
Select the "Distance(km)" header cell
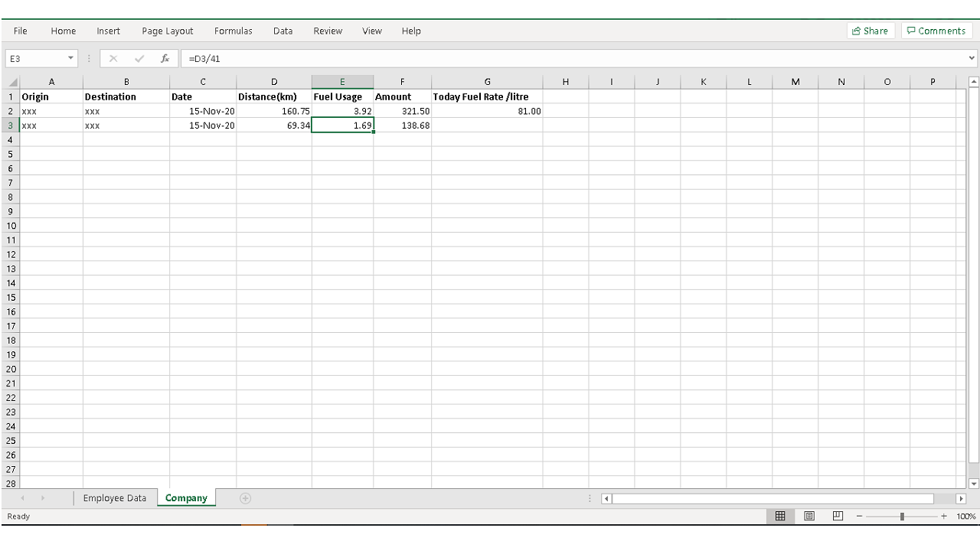[274, 96]
